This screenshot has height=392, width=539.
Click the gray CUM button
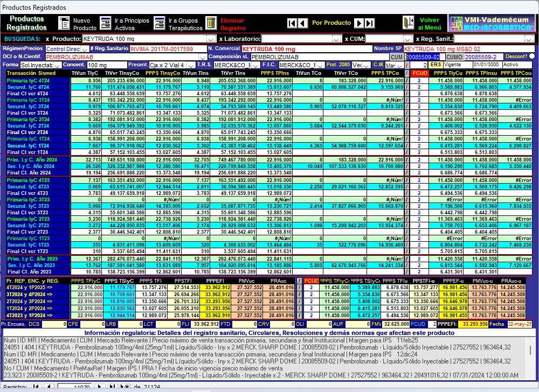(x=397, y=57)
